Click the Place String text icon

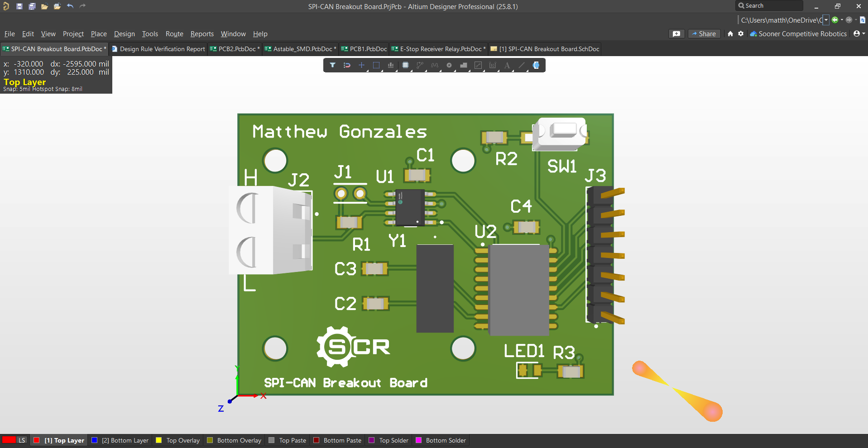coord(507,65)
